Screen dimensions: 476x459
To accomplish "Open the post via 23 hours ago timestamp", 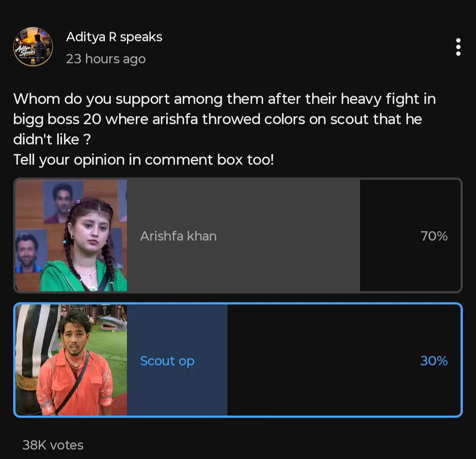I will 106,59.
